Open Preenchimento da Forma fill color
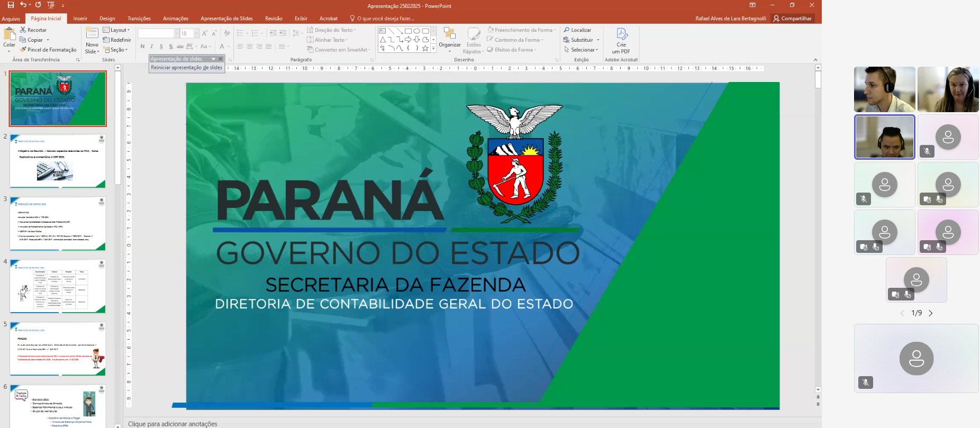 coord(522,30)
